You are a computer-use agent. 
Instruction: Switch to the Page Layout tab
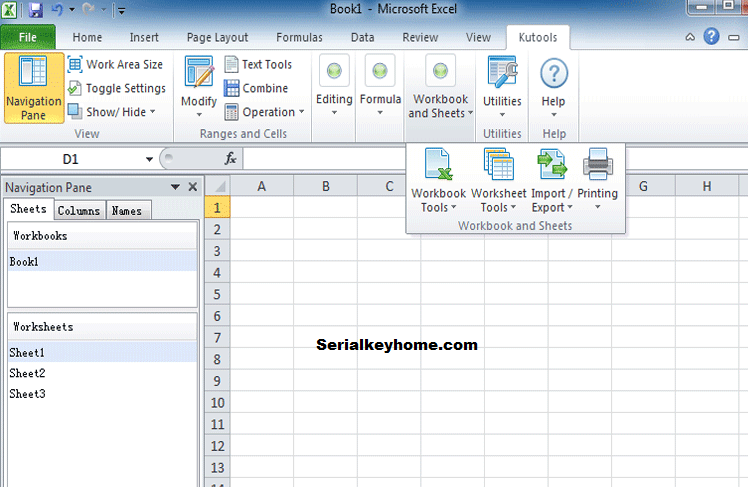[218, 37]
